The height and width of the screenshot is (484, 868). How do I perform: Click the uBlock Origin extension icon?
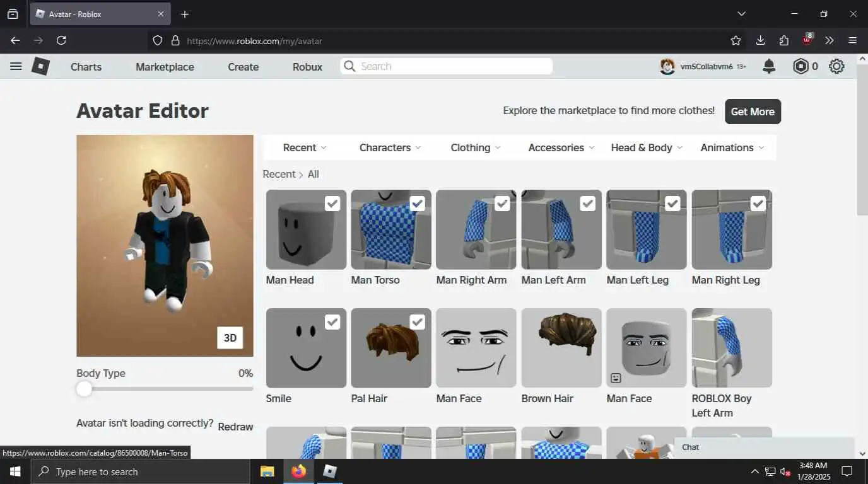(x=807, y=40)
